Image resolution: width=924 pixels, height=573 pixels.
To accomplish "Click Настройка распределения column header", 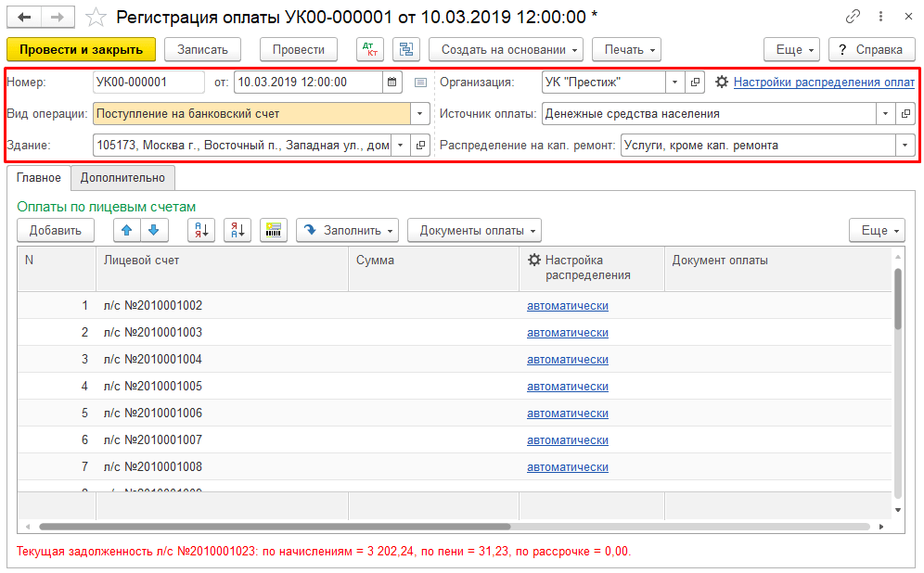I will (592, 269).
